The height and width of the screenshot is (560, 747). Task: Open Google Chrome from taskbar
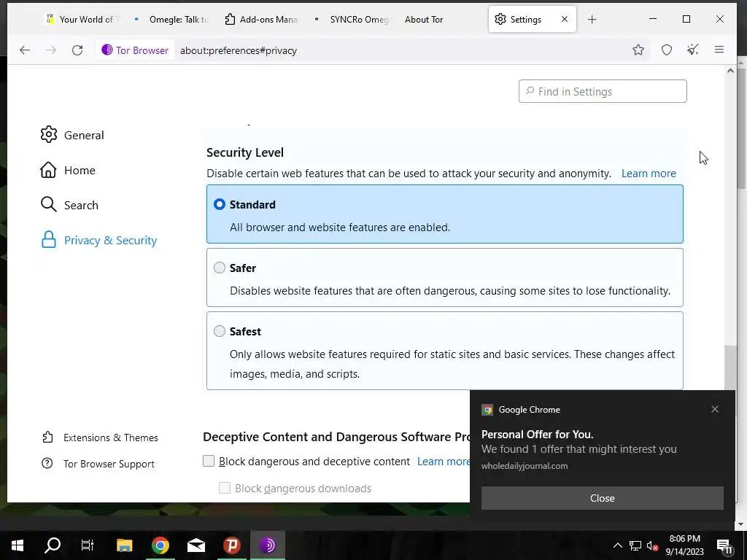tap(160, 545)
